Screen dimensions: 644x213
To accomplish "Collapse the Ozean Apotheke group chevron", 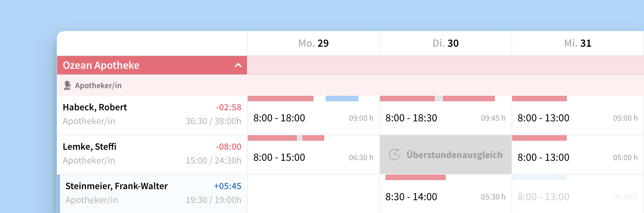I will (x=238, y=65).
